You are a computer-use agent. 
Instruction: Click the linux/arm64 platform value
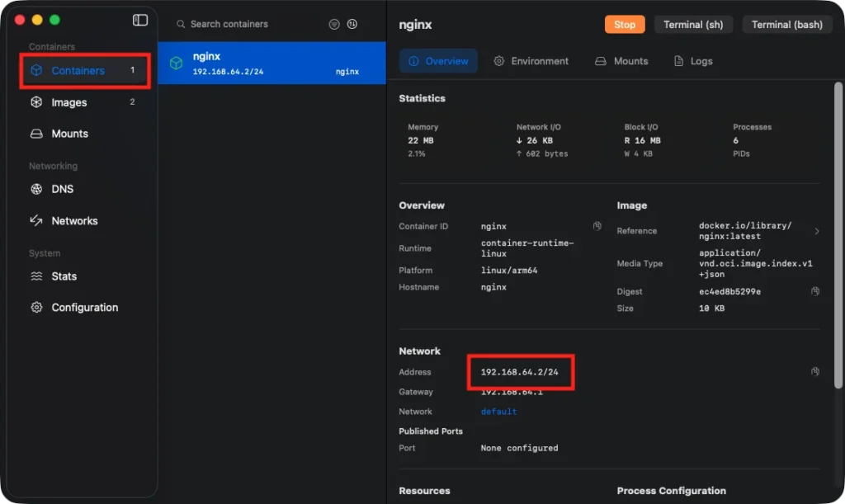coord(508,271)
